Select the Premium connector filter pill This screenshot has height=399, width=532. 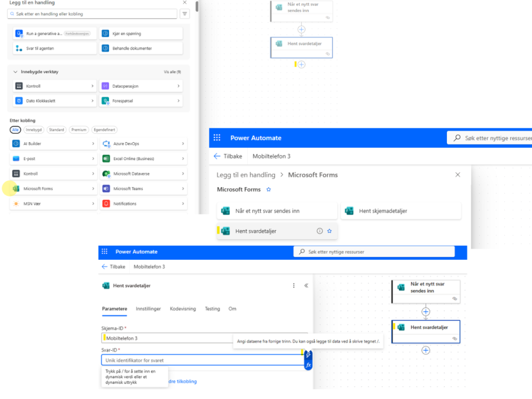(79, 130)
